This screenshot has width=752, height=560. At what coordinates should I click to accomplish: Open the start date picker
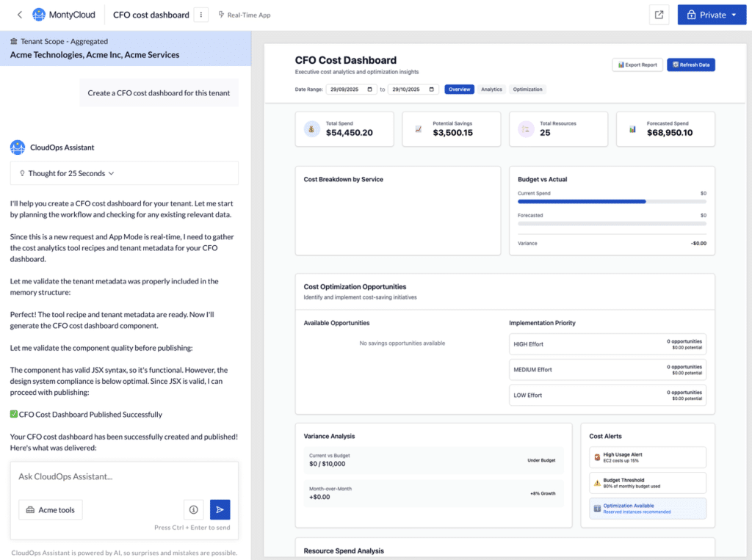coord(371,90)
